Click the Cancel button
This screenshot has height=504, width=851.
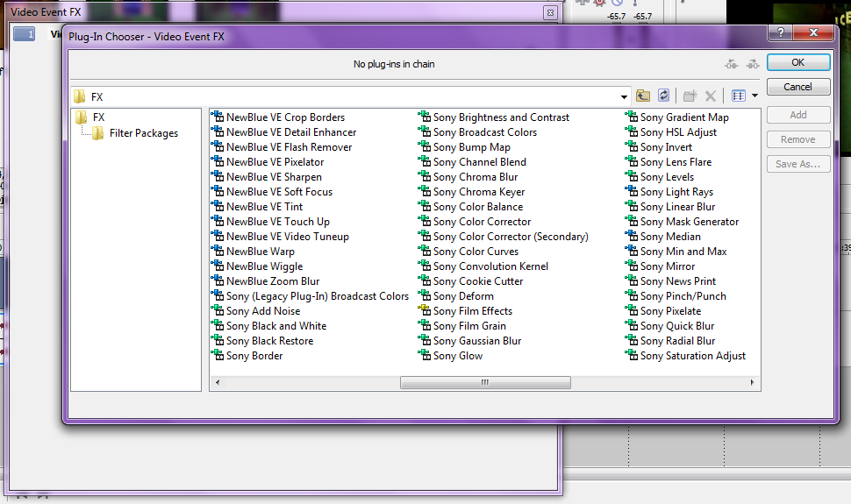click(797, 87)
